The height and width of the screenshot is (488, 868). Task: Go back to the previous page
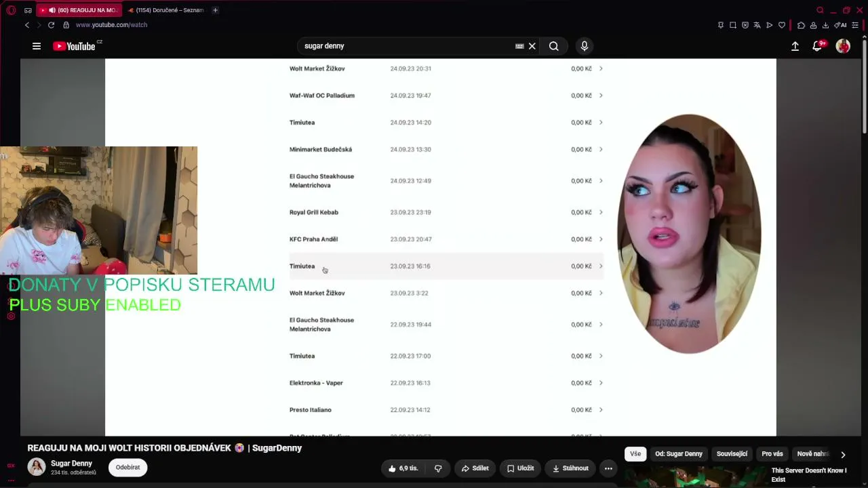[27, 25]
